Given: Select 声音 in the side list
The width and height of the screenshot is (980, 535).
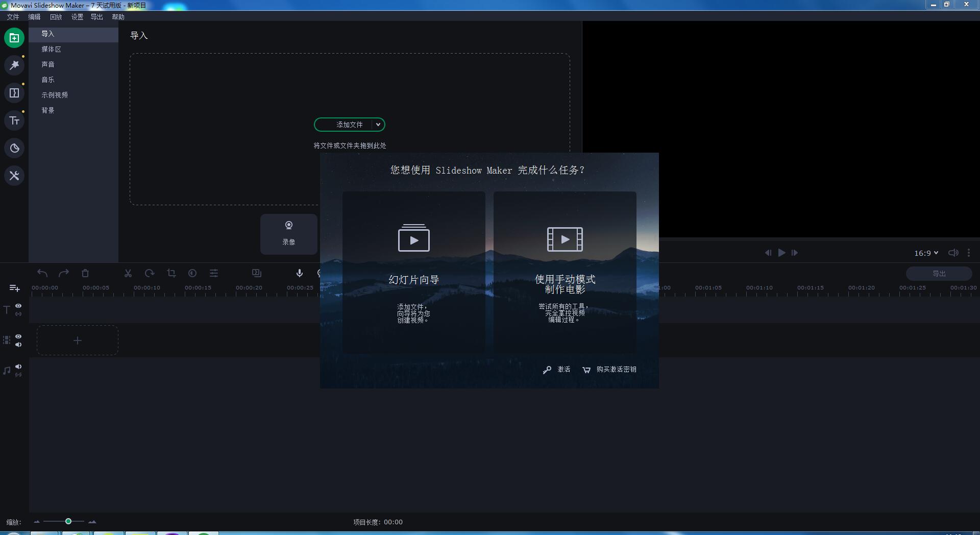Looking at the screenshot, I should [x=73, y=65].
